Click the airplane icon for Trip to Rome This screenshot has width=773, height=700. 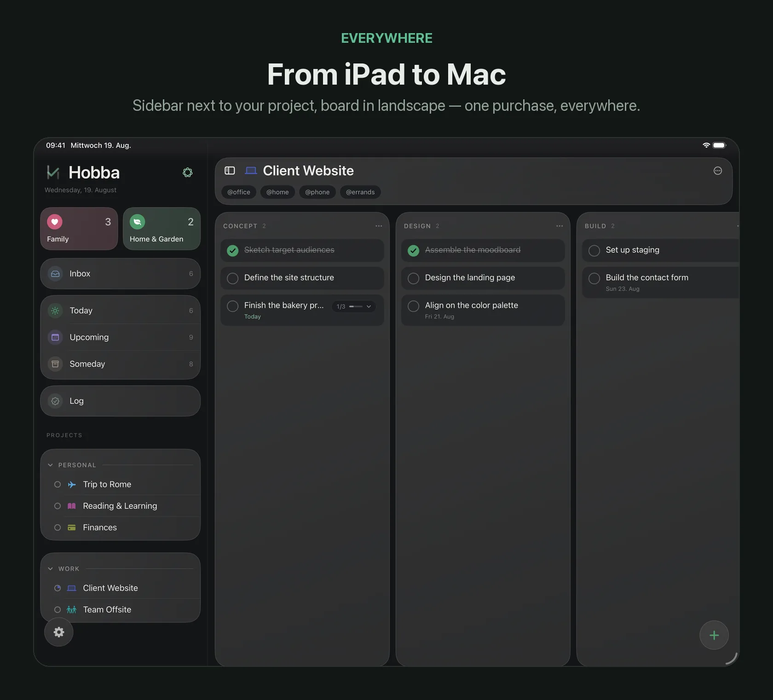click(x=72, y=484)
